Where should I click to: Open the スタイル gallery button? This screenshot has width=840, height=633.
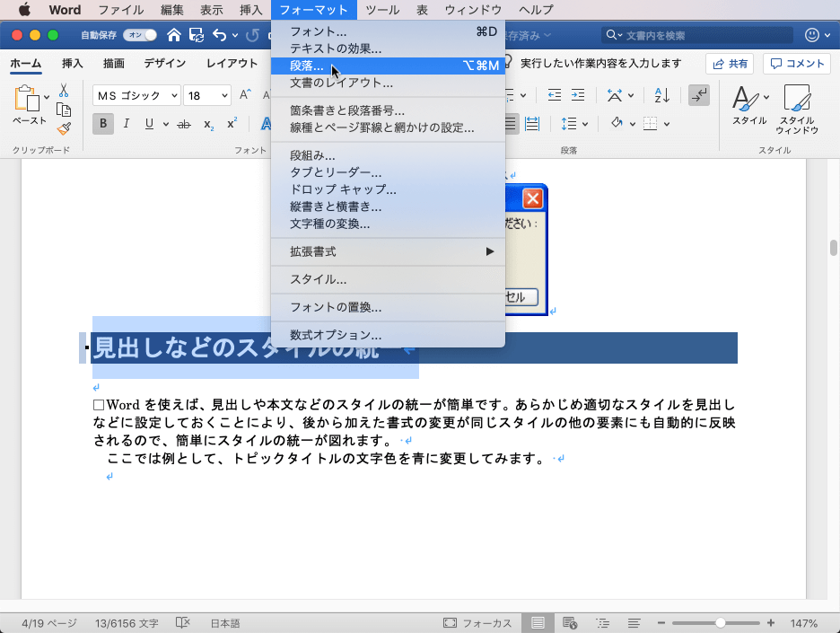pyautogui.click(x=749, y=106)
